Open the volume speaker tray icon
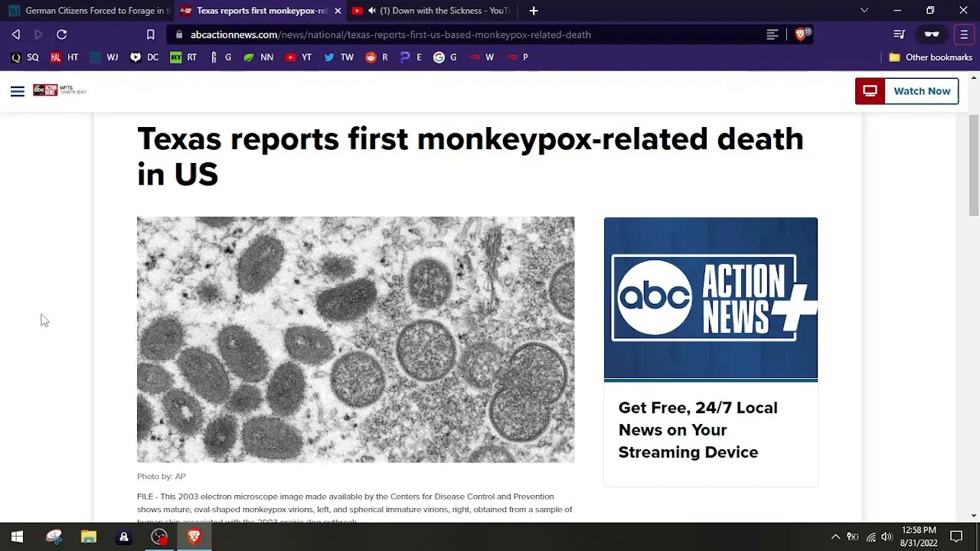This screenshot has height=551, width=980. (887, 536)
